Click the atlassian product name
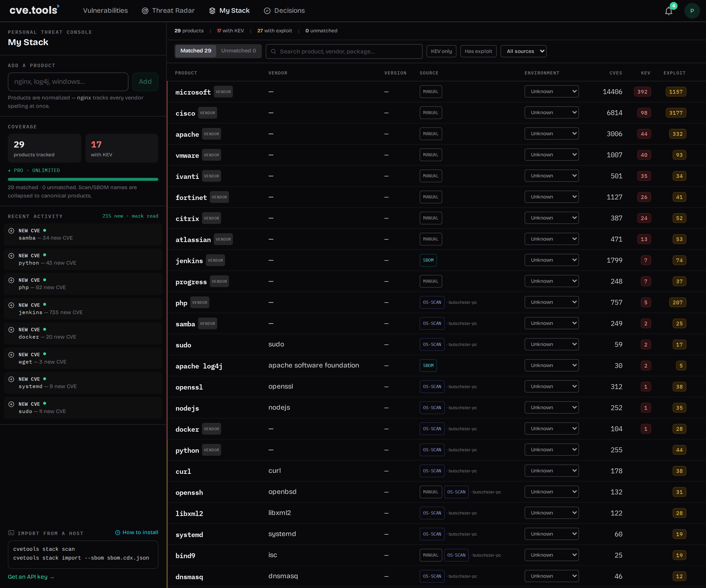706x588 pixels. click(193, 240)
